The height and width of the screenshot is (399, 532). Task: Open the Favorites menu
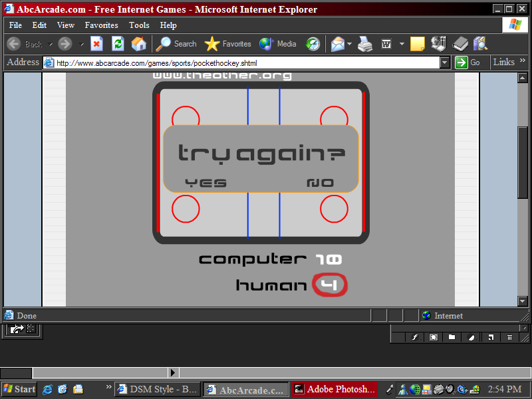(x=101, y=25)
